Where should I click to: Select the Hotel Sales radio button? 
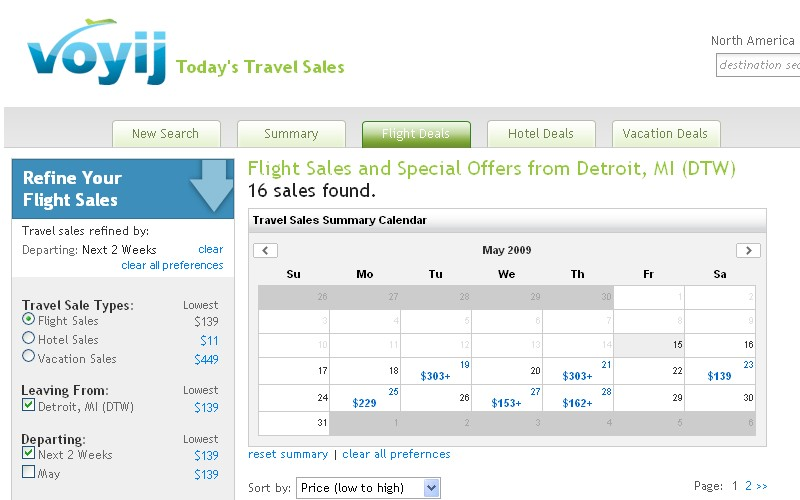pyautogui.click(x=29, y=338)
